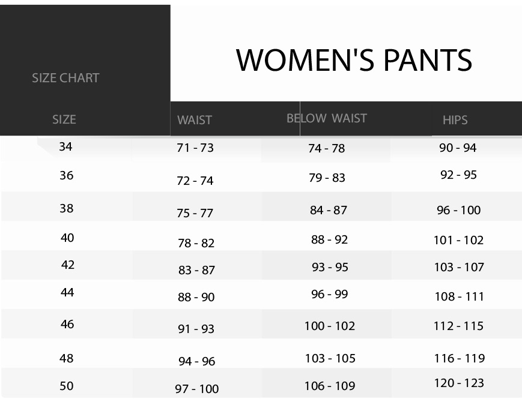Screen dimensions: 522x420
Task: Select the BELOW WAIST column header
Action: pyautogui.click(x=327, y=118)
